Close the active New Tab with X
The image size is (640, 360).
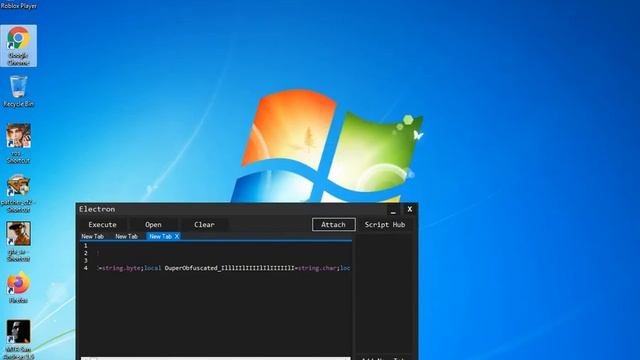pos(177,236)
